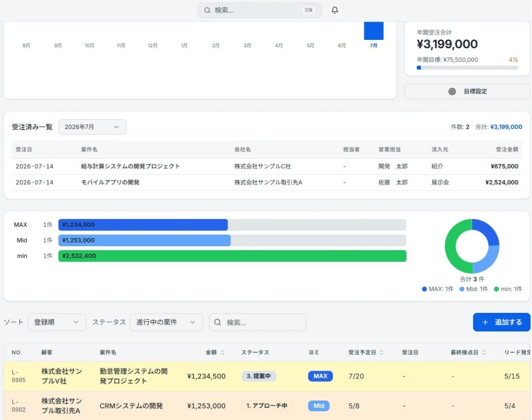Click amount ¥2,524,000
This screenshot has width=532, height=420.
pyautogui.click(x=502, y=183)
